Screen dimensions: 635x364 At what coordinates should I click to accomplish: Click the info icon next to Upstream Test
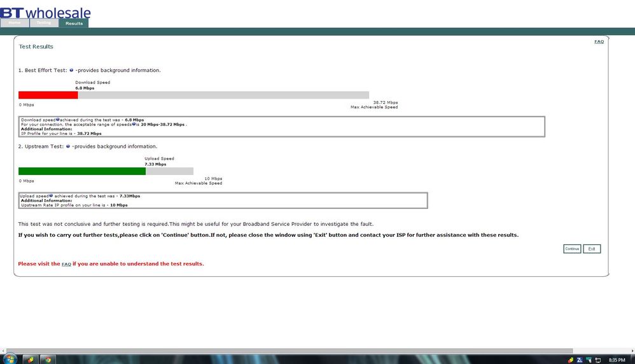tap(67, 146)
